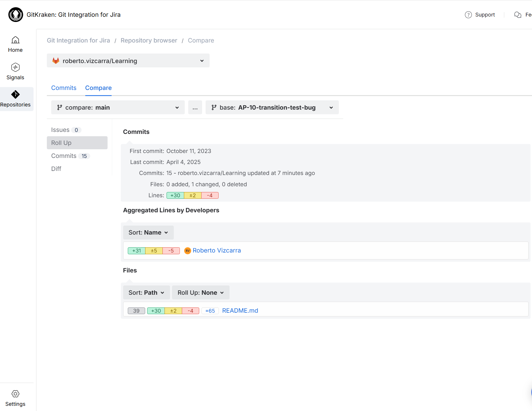Click the Repository browser breadcrumb link

coord(149,40)
